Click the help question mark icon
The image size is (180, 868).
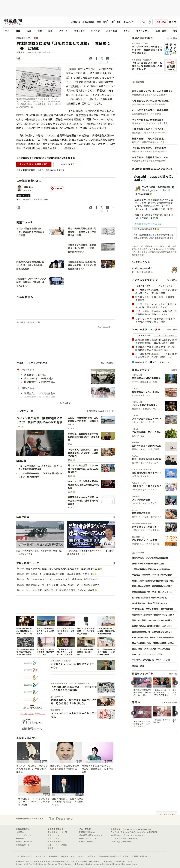149,22
